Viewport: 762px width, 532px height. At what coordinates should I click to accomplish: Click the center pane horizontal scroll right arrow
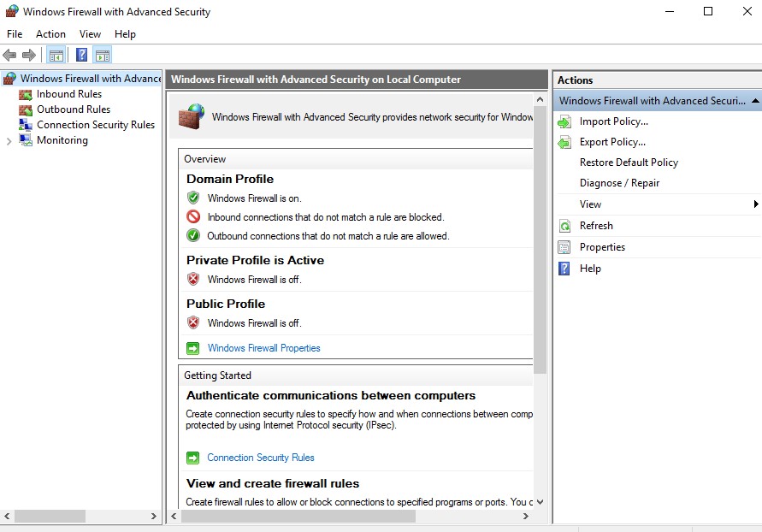525,517
